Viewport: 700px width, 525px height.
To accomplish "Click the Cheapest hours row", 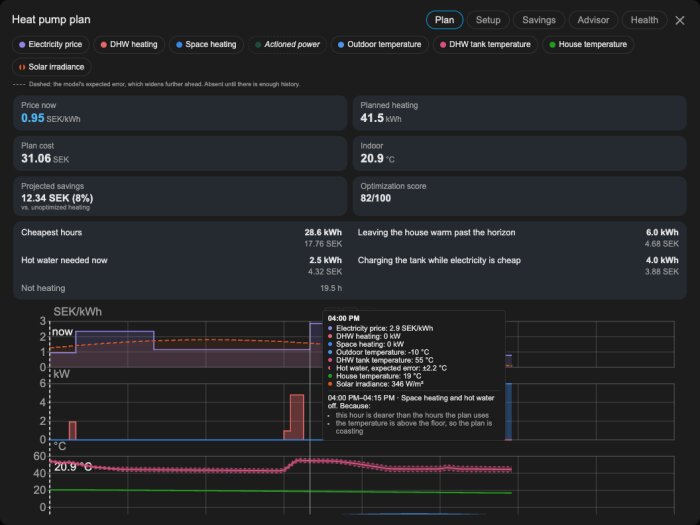I will (x=181, y=238).
